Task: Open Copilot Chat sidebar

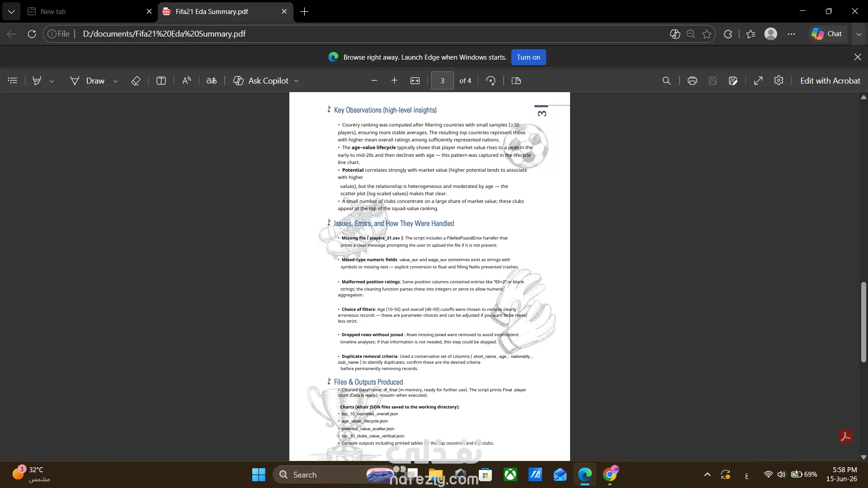Action: coord(827,34)
